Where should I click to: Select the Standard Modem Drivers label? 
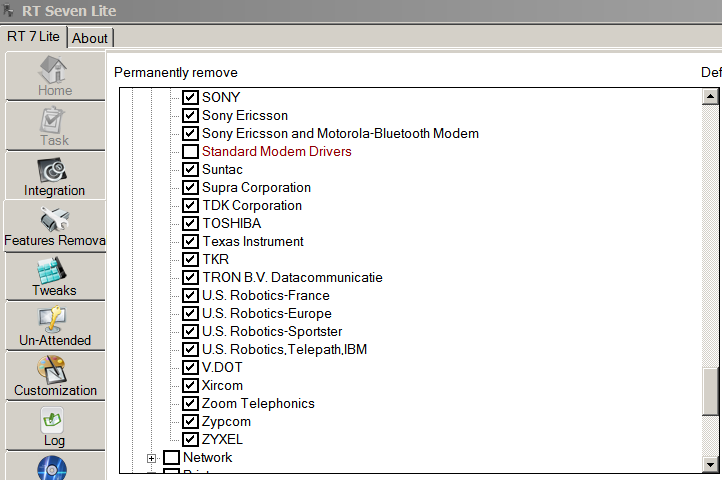click(276, 151)
